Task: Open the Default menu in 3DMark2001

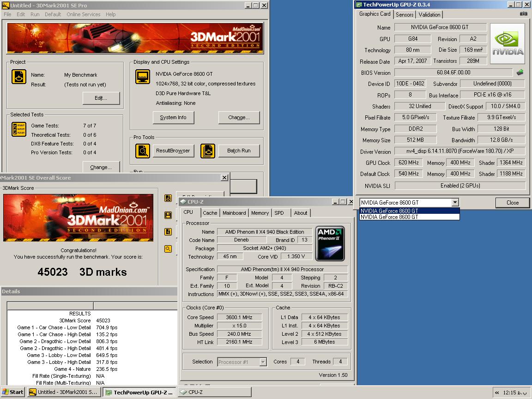Action: (53, 14)
